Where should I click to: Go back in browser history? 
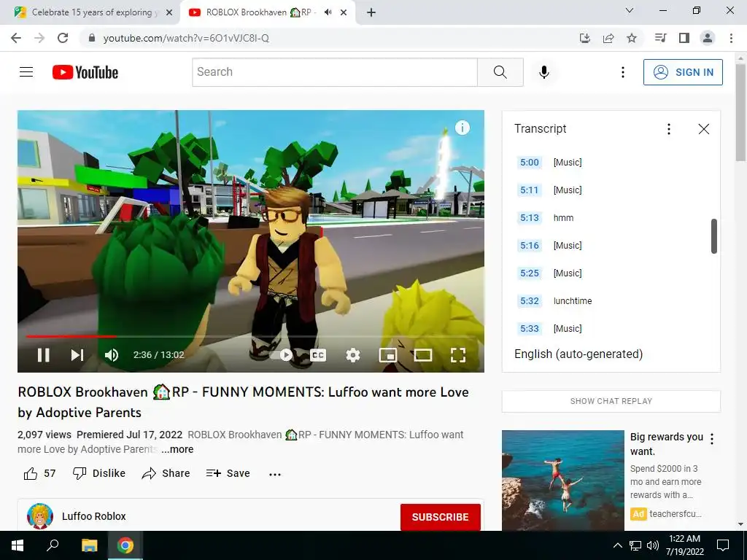(16, 38)
